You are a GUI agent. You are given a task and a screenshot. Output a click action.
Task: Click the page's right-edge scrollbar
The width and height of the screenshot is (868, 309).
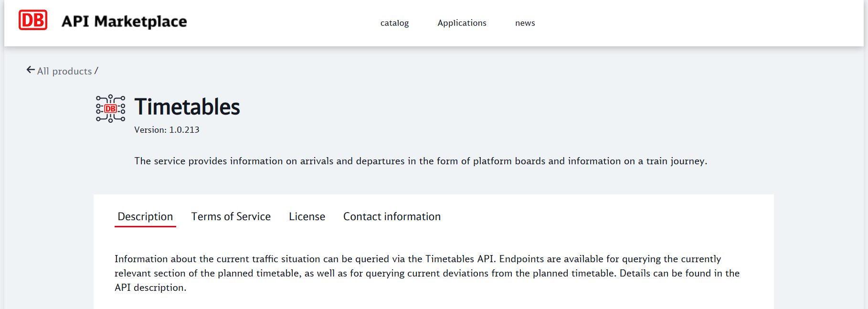pos(866,154)
